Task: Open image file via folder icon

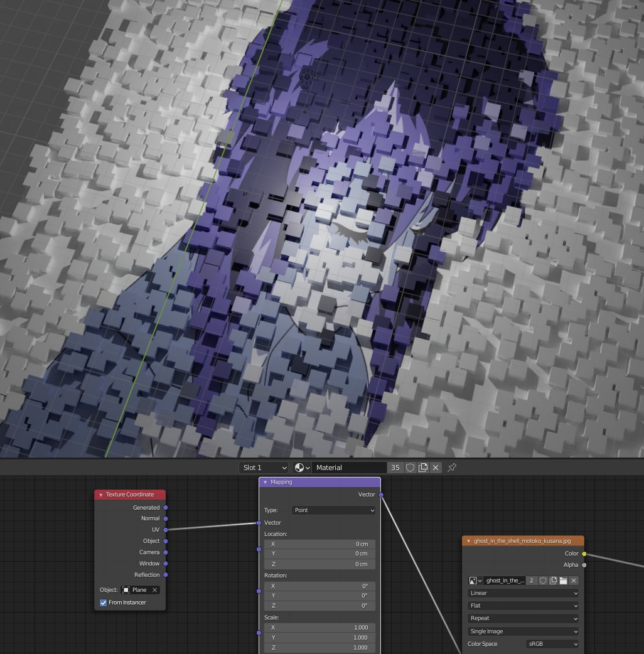Action: coord(563,581)
